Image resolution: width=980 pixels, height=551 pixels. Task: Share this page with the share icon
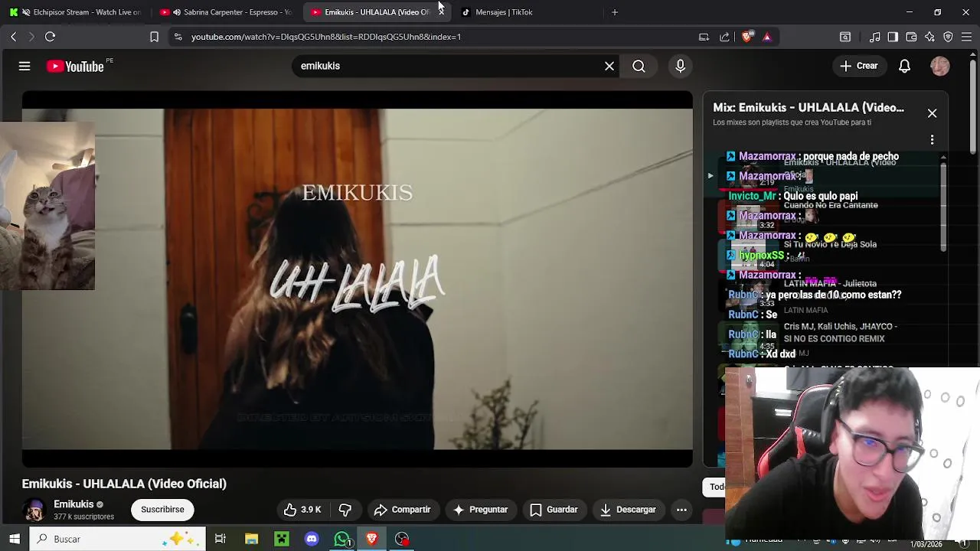[724, 37]
